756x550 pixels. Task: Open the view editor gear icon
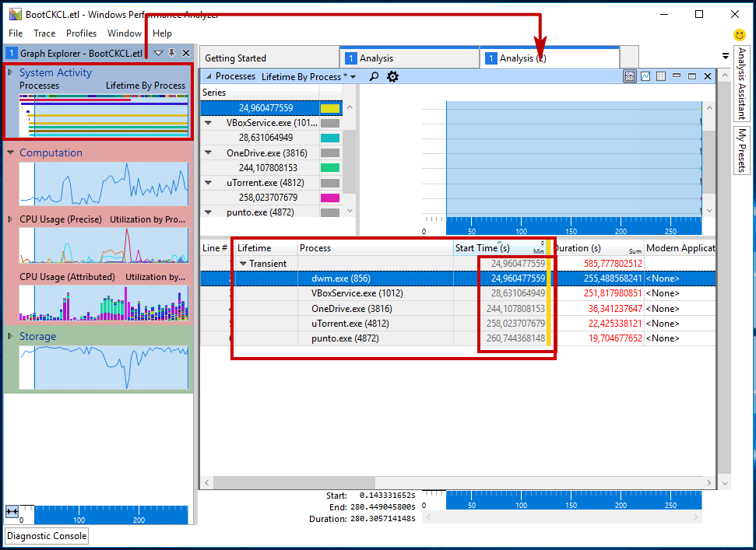393,76
